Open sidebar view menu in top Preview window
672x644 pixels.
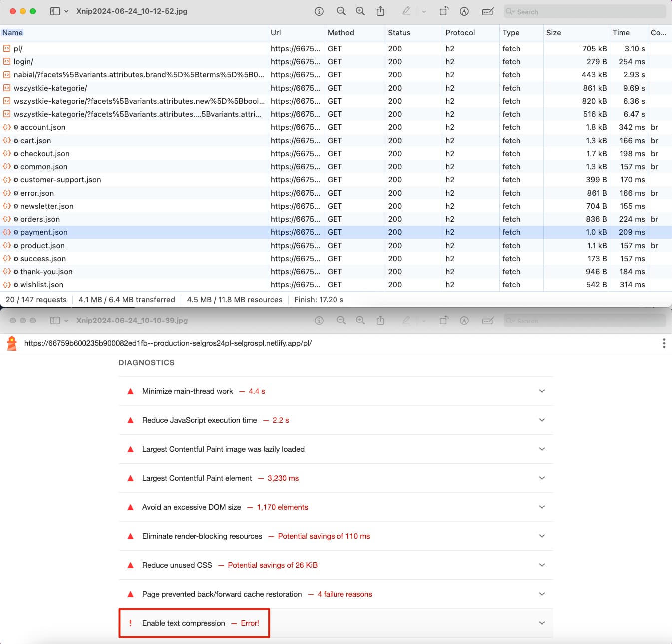point(55,11)
